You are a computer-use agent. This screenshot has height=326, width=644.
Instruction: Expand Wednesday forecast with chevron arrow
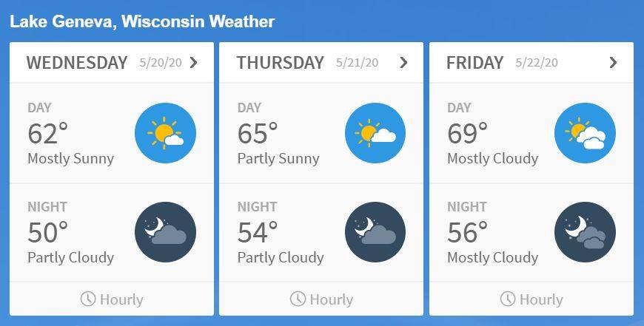pos(194,63)
